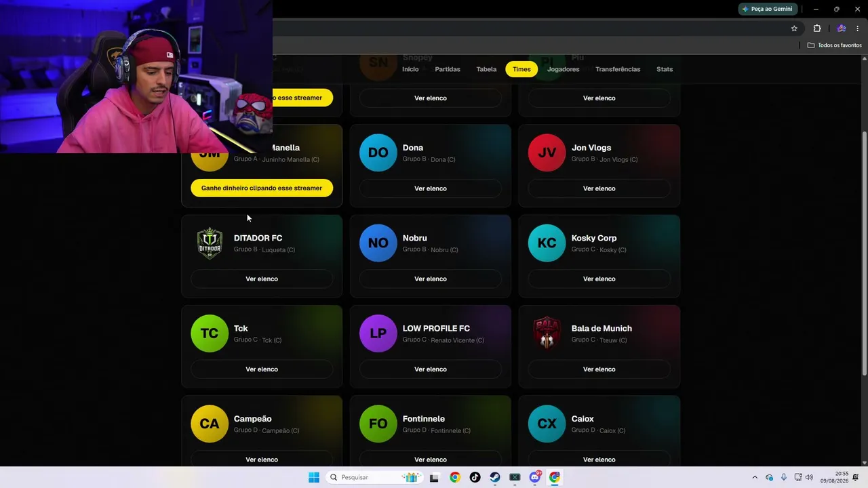
Task: Open Discord from the taskbar
Action: coord(535,477)
